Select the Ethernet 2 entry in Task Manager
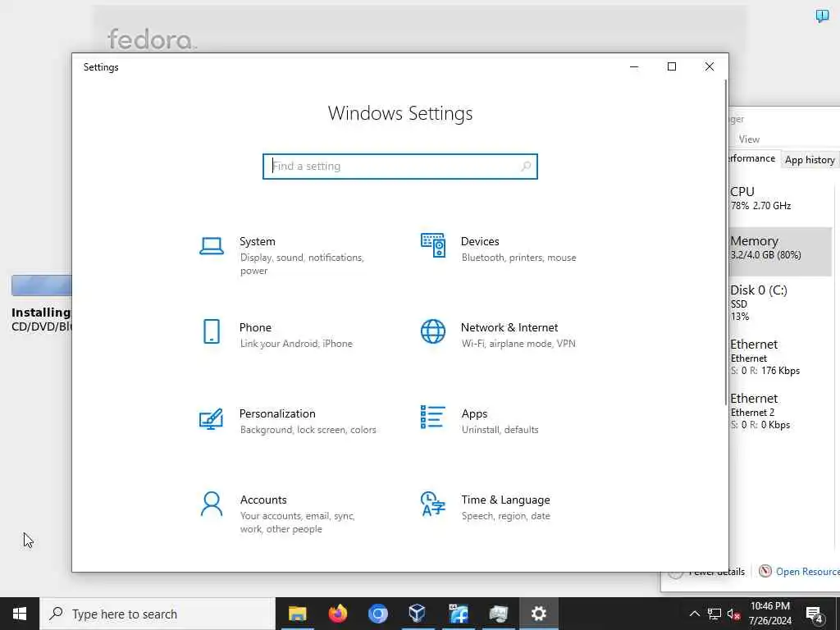Screen dimensions: 840x630 pyautogui.click(x=780, y=412)
